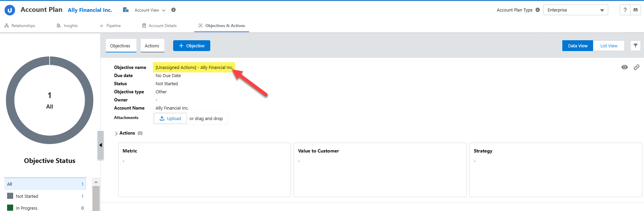644x211 pixels.
Task: Select the Objectives & Actions tab
Action: coord(222,26)
